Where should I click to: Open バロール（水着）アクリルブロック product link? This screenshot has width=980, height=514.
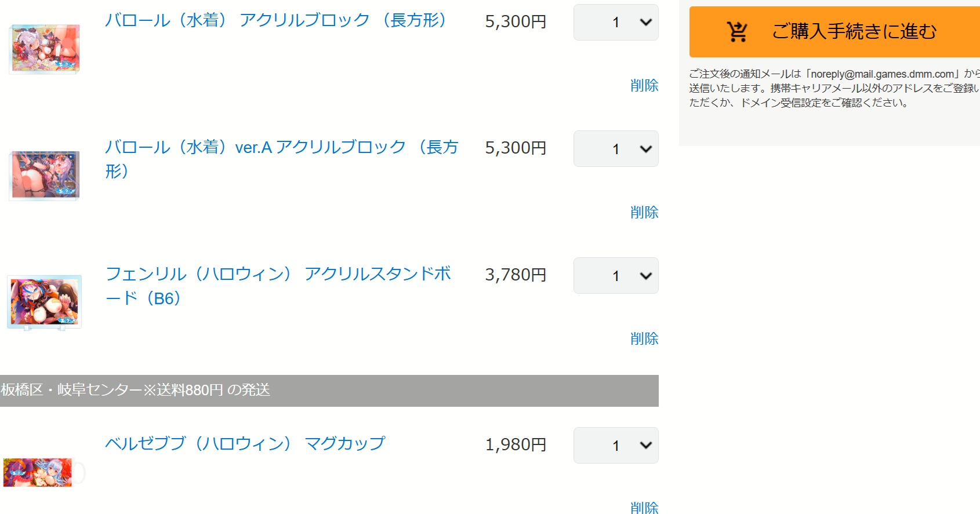276,21
